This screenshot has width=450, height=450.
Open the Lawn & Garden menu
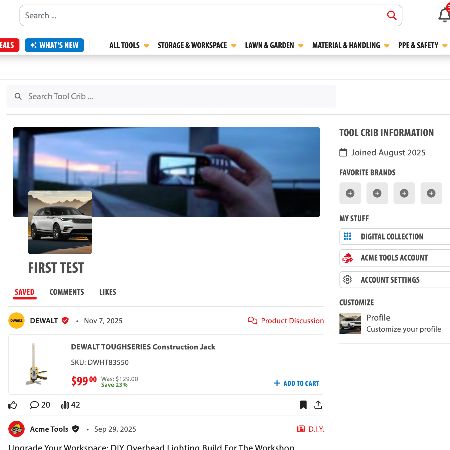coord(270,45)
